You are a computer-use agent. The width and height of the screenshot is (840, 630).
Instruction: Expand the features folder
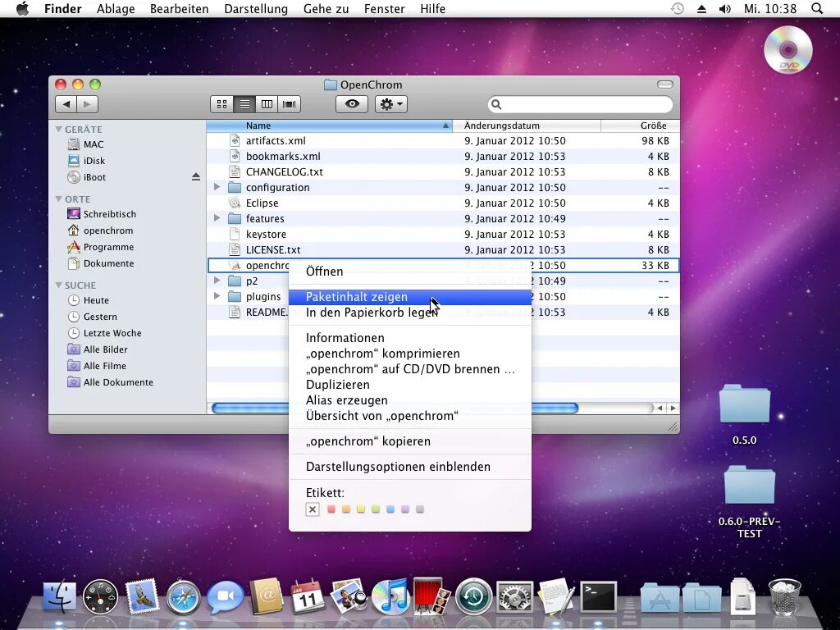[217, 218]
